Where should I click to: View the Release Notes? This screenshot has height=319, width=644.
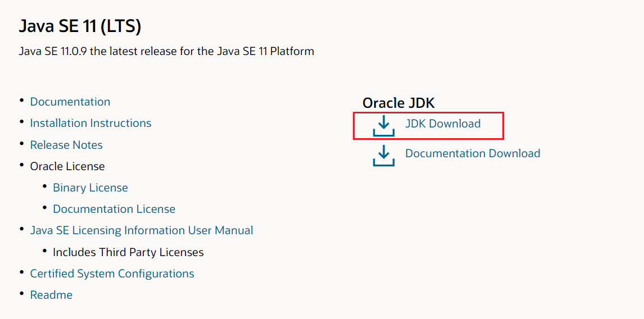click(66, 145)
